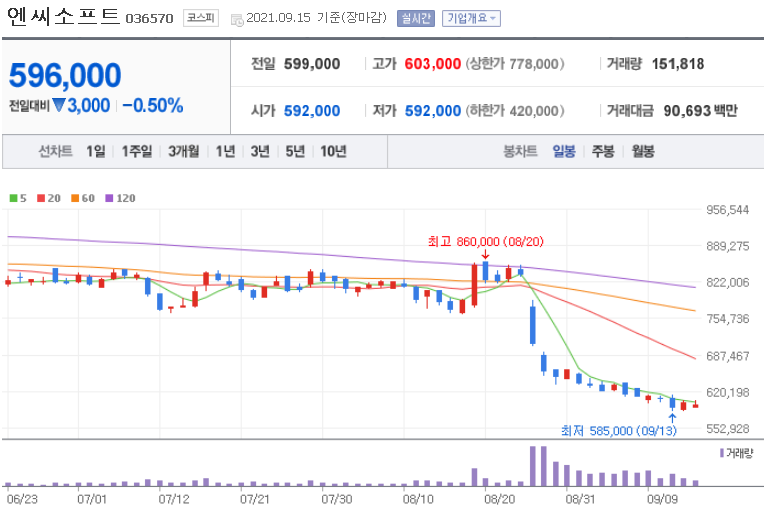Click current price 596,000
764x522 pixels.
65,76
